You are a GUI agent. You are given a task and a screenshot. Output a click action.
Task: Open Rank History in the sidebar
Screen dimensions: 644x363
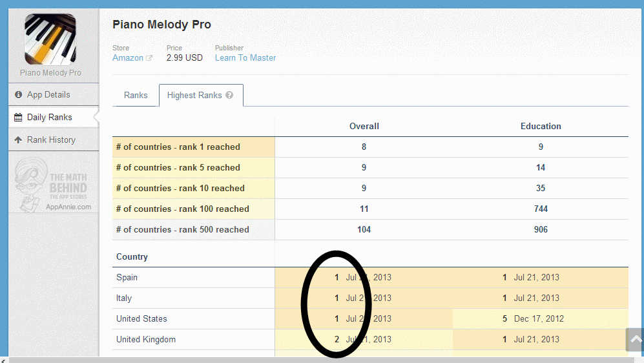[51, 140]
